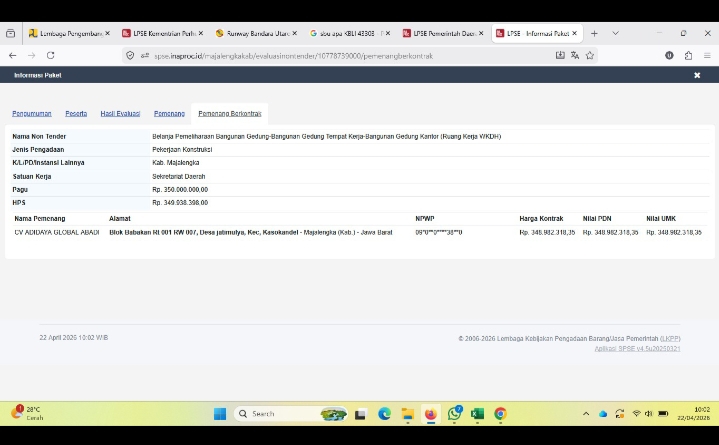Click the translate page icon in the address bar
This screenshot has height=445, width=719.
(575, 55)
